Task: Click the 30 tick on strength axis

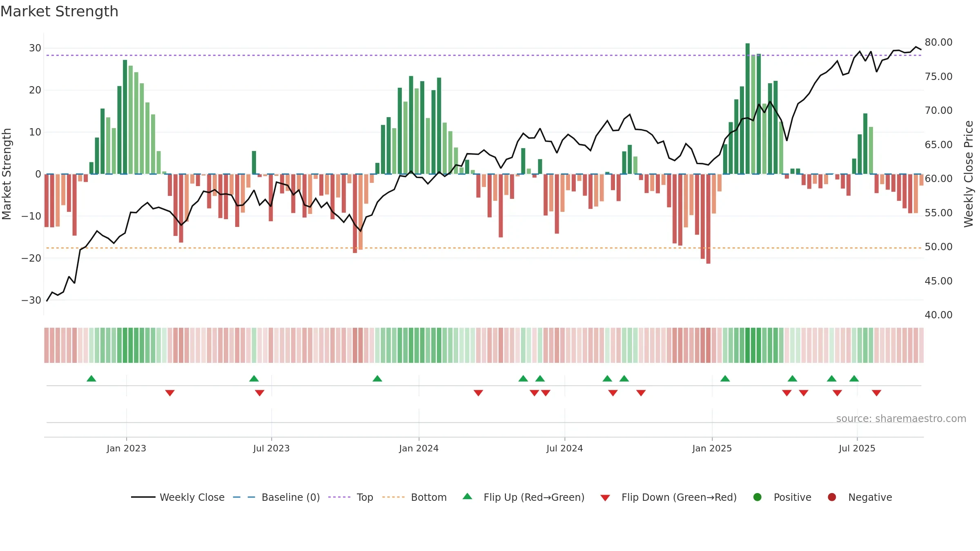Action: [35, 48]
